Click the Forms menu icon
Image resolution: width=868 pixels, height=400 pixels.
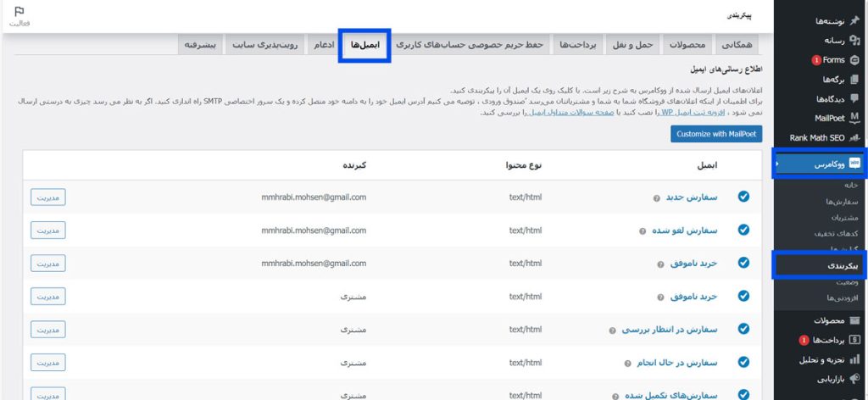tap(854, 60)
